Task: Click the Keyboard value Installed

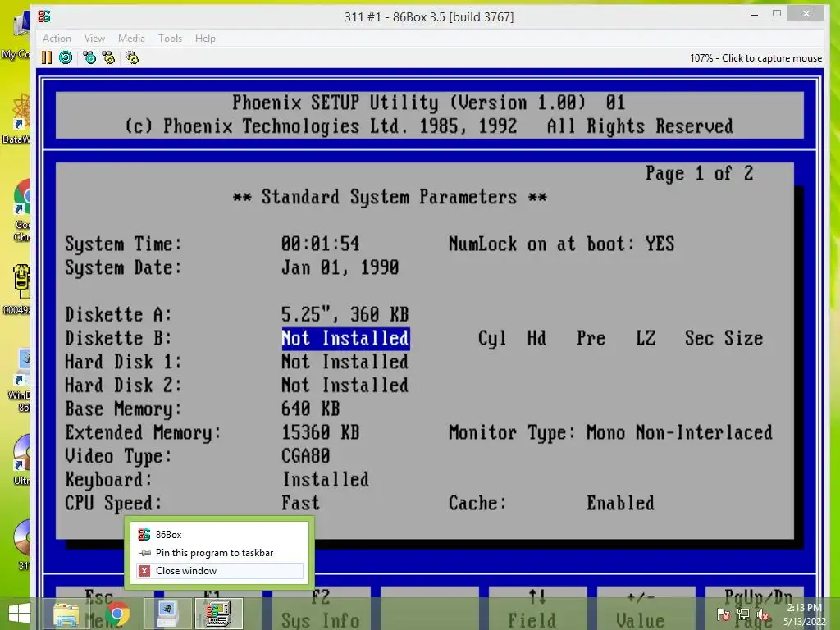Action: pos(326,479)
